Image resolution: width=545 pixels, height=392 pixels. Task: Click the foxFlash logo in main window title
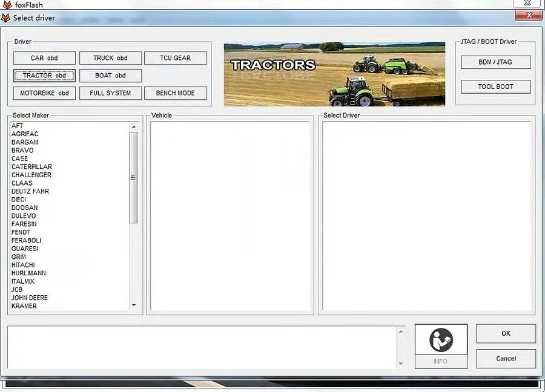click(x=7, y=4)
